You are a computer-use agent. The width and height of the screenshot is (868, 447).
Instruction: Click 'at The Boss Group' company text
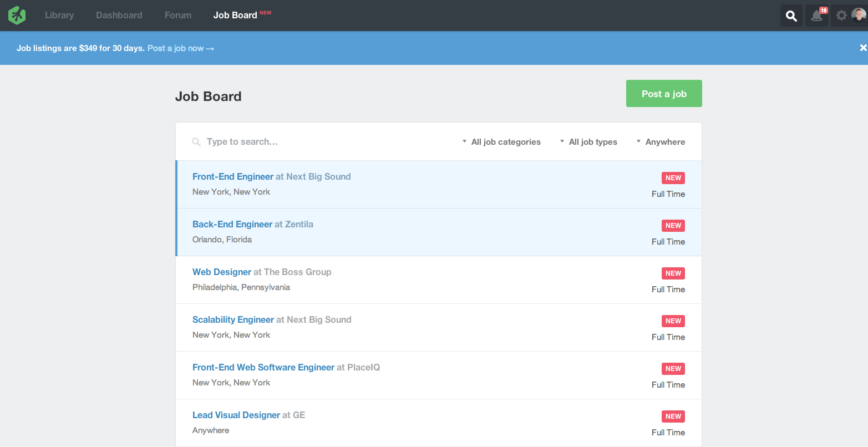click(x=292, y=272)
